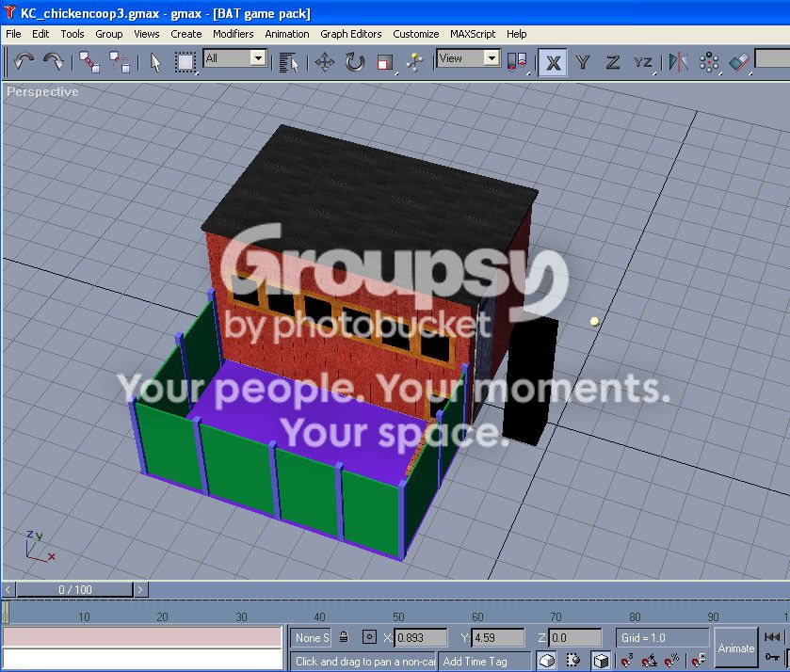
Task: Click frame 50 on the track bar
Action: [398, 616]
